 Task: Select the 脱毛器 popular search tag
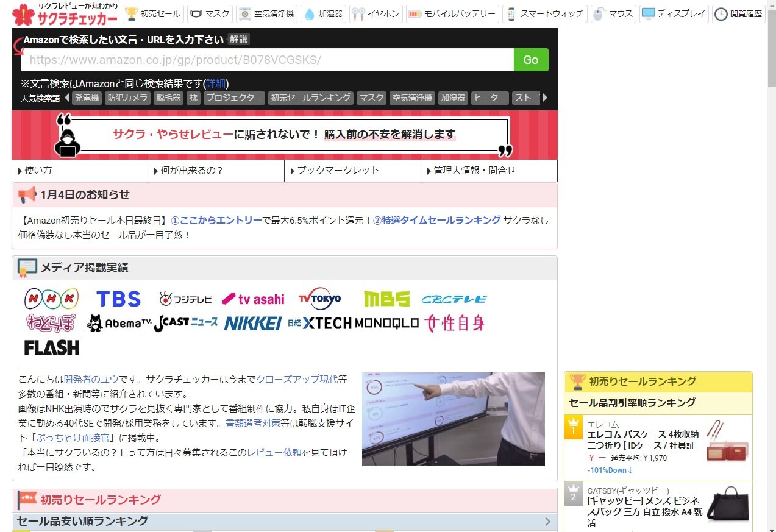[168, 98]
